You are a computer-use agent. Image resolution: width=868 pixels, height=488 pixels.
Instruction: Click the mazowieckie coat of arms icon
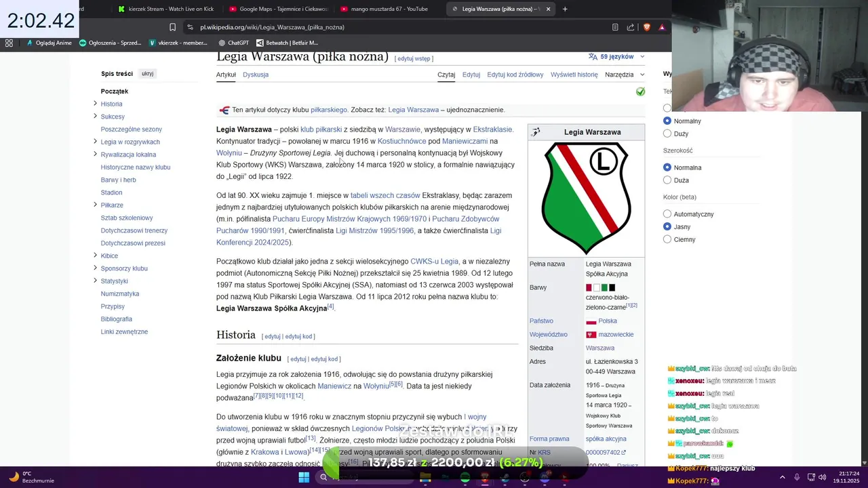pyautogui.click(x=591, y=335)
